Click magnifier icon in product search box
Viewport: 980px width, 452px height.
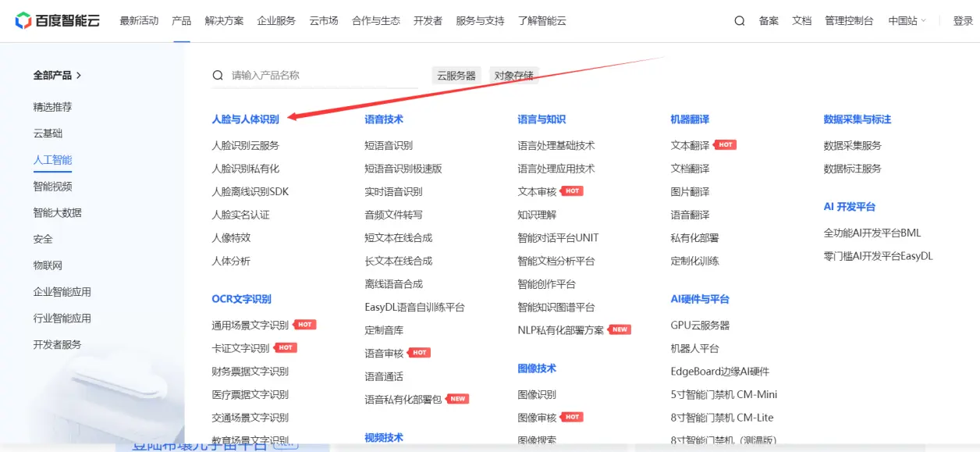[218, 76]
